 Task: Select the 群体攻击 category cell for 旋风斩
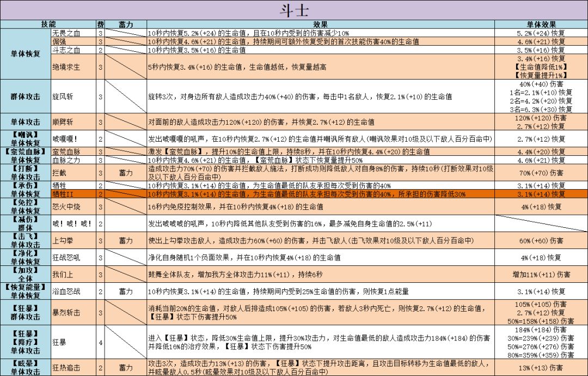click(x=26, y=96)
